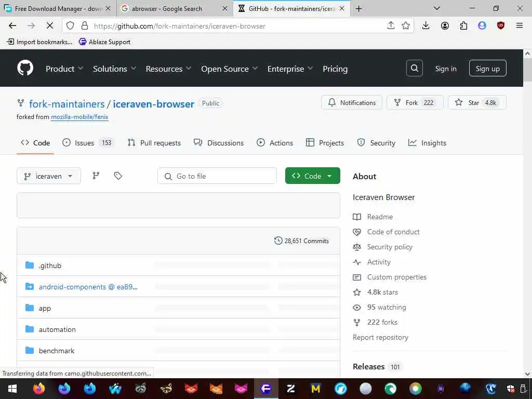Expand the Resources menu

pos(169,69)
